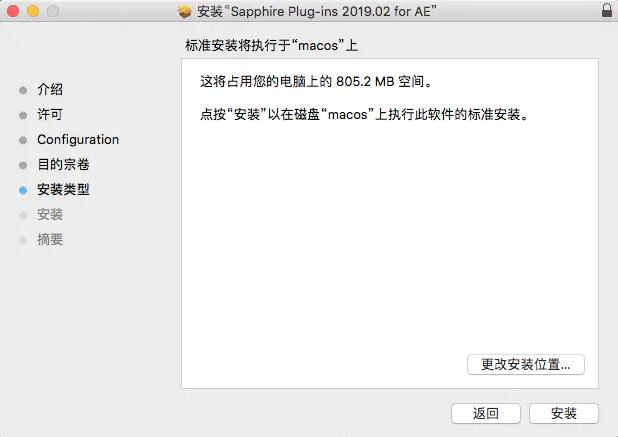Click the blue bullet beside 安装类型
Image resolution: width=618 pixels, height=437 pixels.
23,190
